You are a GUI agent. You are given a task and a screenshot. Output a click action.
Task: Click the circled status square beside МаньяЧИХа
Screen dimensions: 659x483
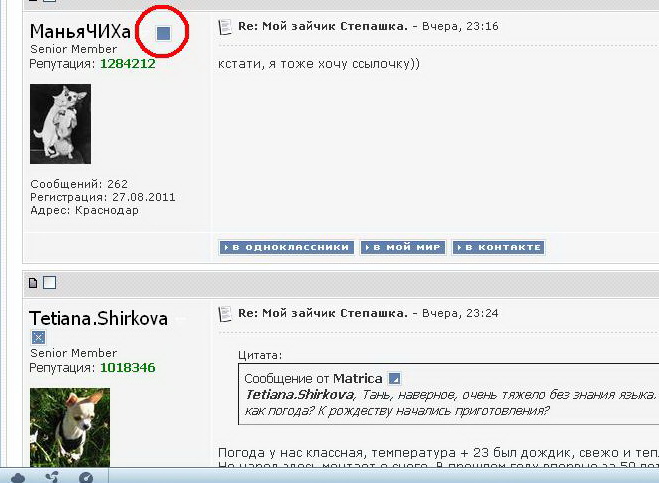164,33
